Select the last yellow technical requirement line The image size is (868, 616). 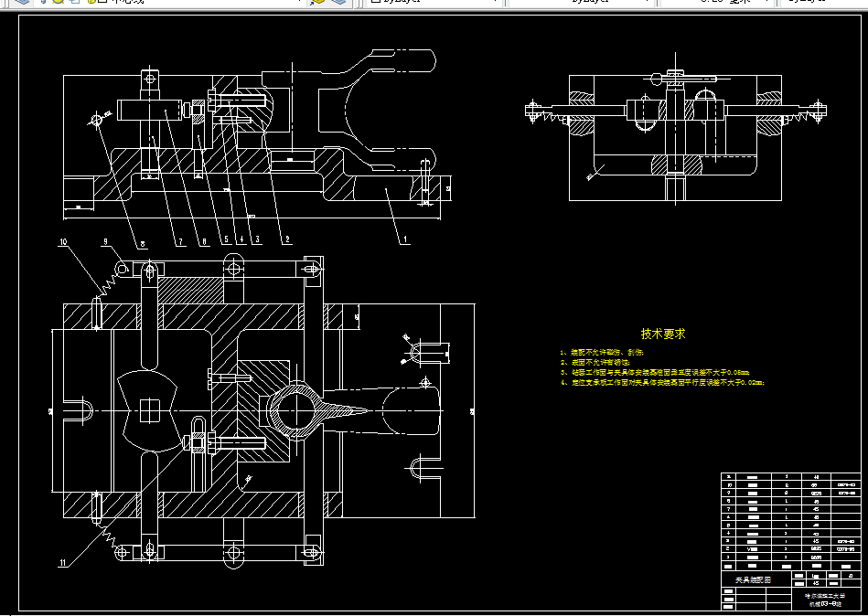coord(662,384)
